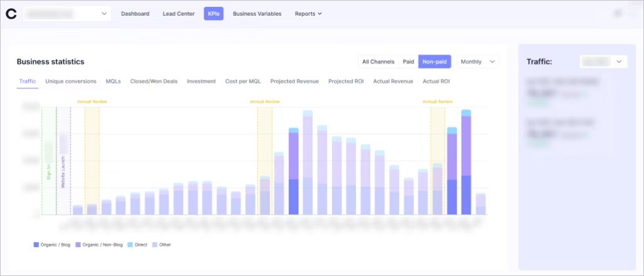Screen dimensions: 644x276
Task: Click the Website Launch timeline marker
Action: point(63,171)
